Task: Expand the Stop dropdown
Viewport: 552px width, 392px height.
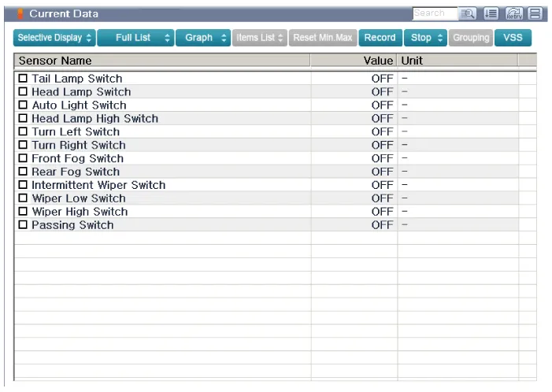Action: 426,38
